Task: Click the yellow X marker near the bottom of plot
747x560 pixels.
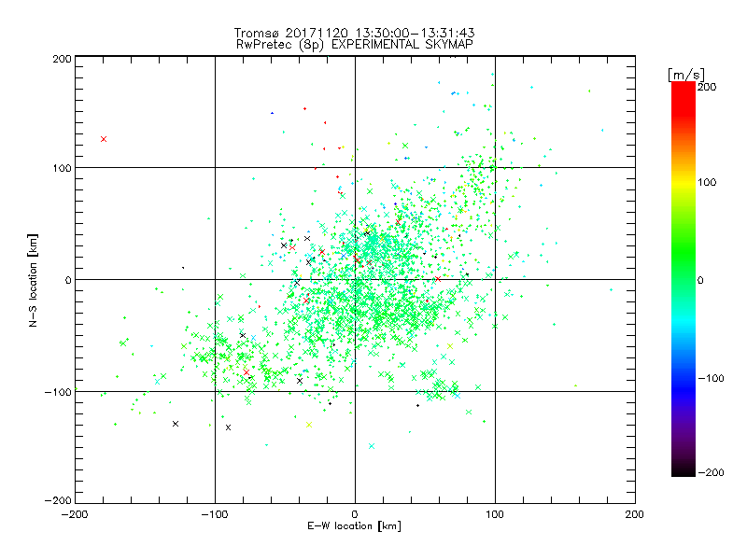Action: [309, 425]
